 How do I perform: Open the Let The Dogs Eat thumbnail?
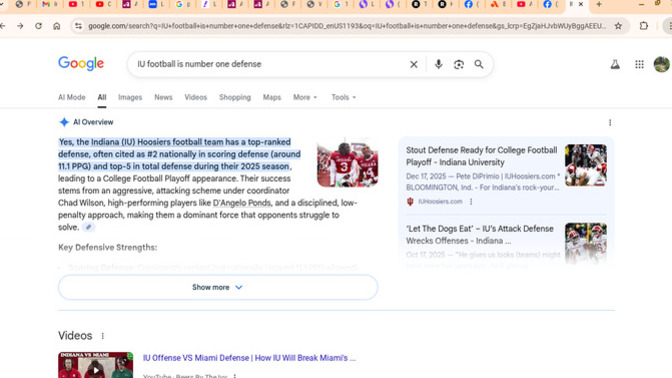tap(585, 243)
